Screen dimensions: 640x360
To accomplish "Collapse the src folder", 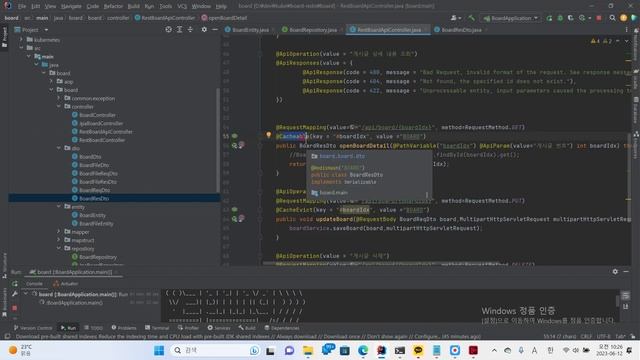I will (21, 48).
